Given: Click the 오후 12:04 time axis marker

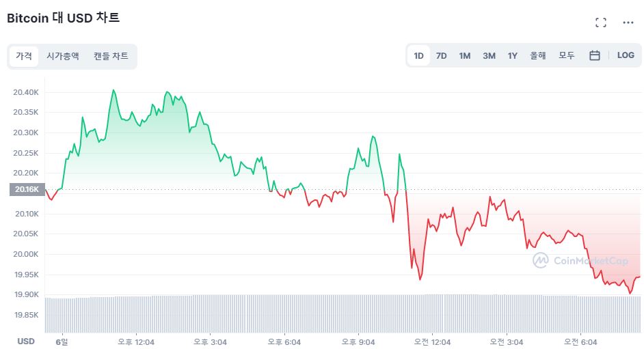Looking at the screenshot, I should pyautogui.click(x=136, y=341).
